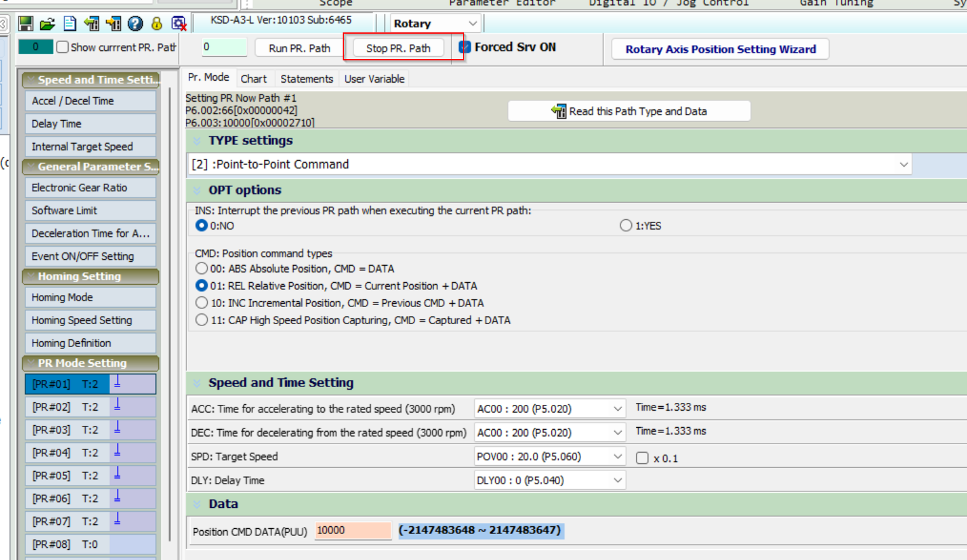Viewport: 967px width, 560px height.
Task: Open the Statements tab
Action: tap(306, 79)
